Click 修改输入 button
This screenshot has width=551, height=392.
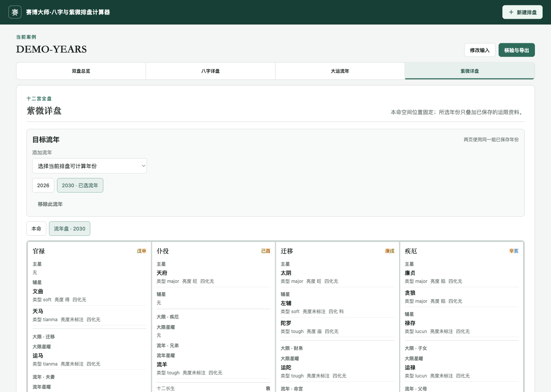[x=480, y=50]
